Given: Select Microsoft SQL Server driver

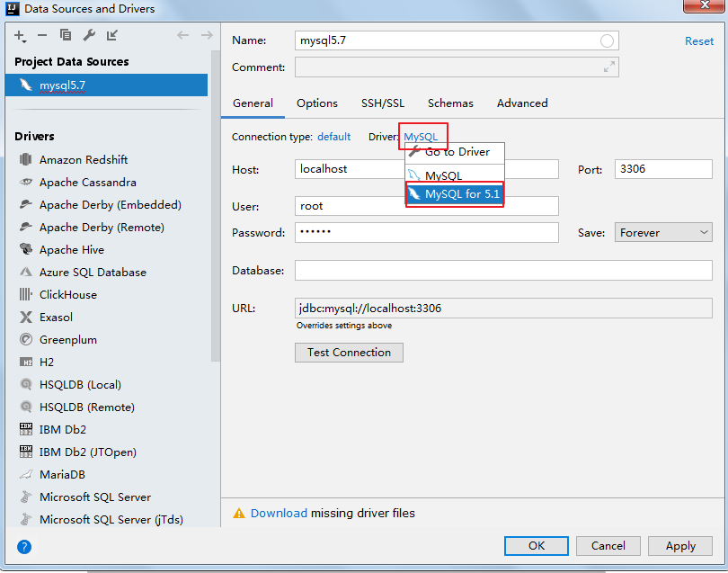Looking at the screenshot, I should [94, 497].
